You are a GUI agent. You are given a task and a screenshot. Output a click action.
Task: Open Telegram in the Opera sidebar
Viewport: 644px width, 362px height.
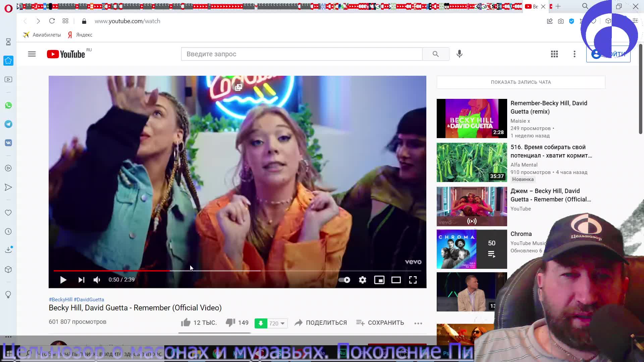coord(8,124)
